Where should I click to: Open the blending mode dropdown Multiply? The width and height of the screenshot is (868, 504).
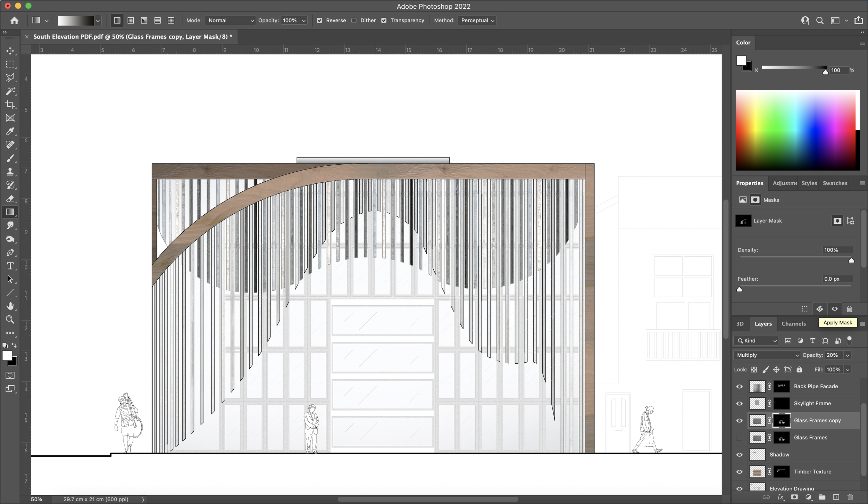point(768,355)
